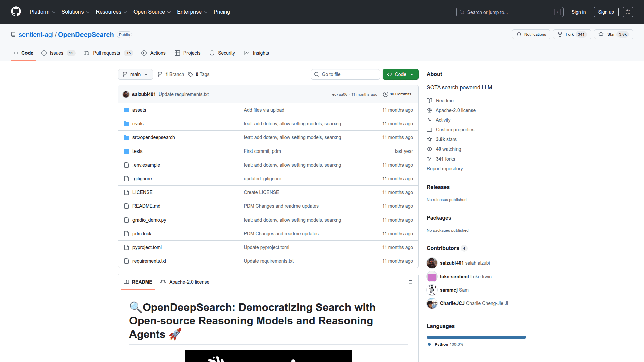Expand the main branch selector
The width and height of the screenshot is (644, 362).
(x=135, y=74)
